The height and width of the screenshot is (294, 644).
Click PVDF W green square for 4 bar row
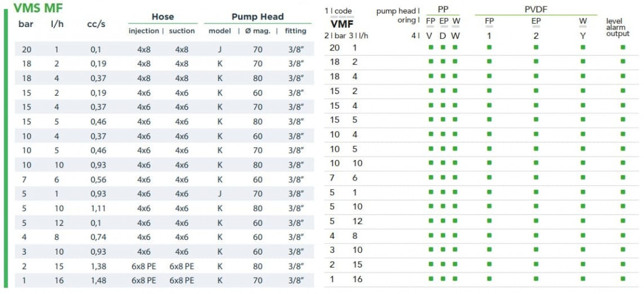click(583, 235)
